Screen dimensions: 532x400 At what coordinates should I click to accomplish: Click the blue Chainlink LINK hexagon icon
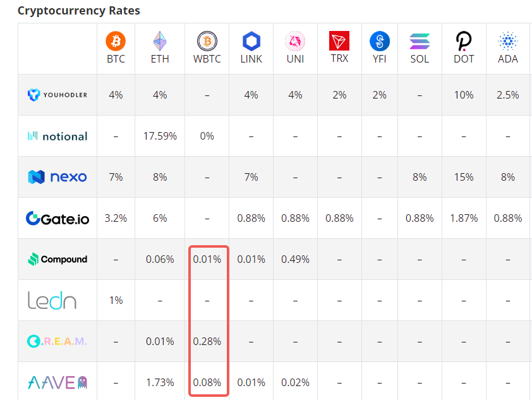click(x=251, y=42)
